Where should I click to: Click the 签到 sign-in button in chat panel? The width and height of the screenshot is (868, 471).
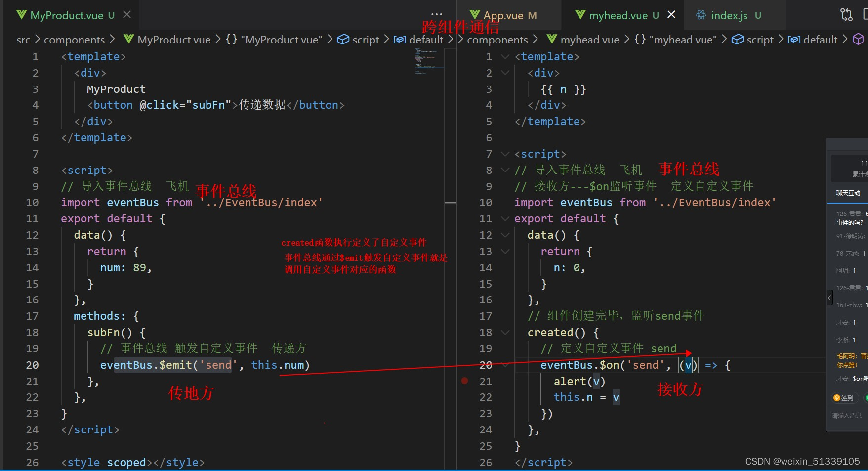tap(844, 398)
